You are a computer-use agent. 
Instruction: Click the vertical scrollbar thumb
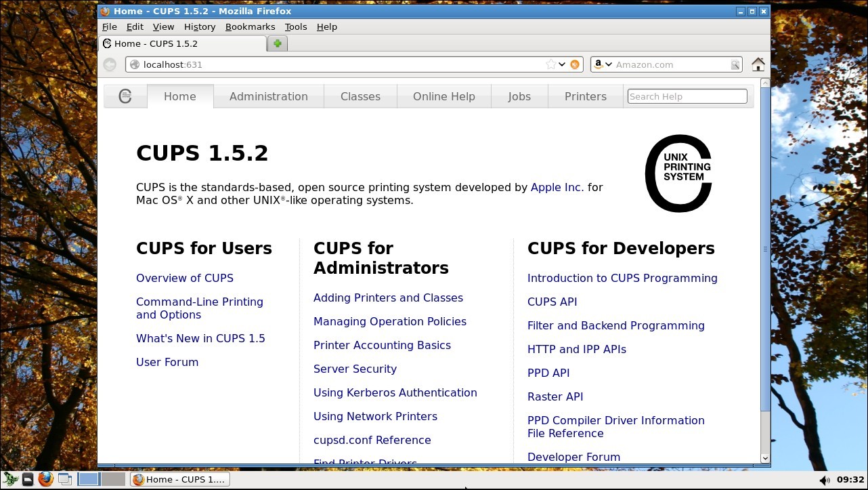765,249
